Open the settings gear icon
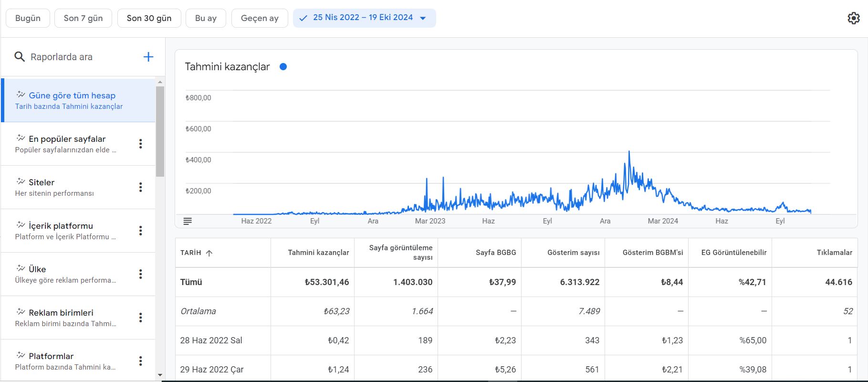Screen dimensions: 868x382 853,18
